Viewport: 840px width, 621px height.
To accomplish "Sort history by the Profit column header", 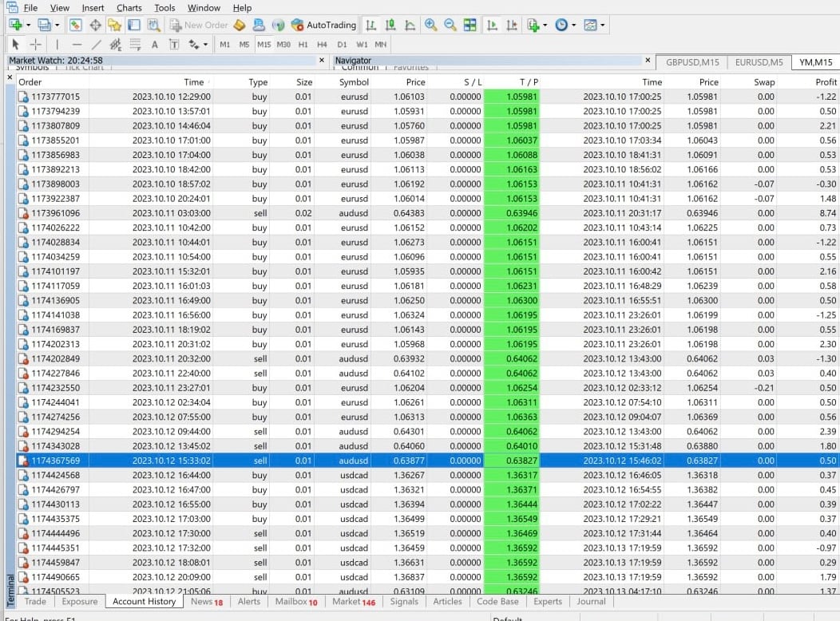I will 826,82.
